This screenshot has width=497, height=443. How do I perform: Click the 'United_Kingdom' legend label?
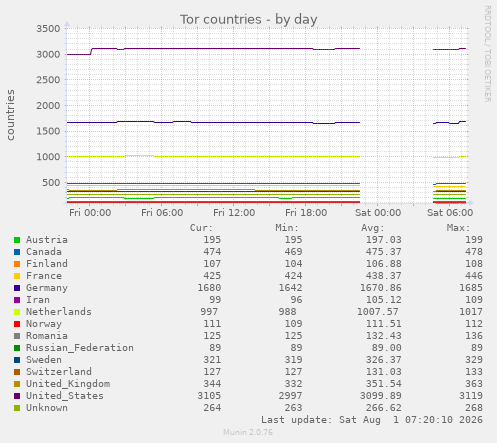(x=68, y=384)
